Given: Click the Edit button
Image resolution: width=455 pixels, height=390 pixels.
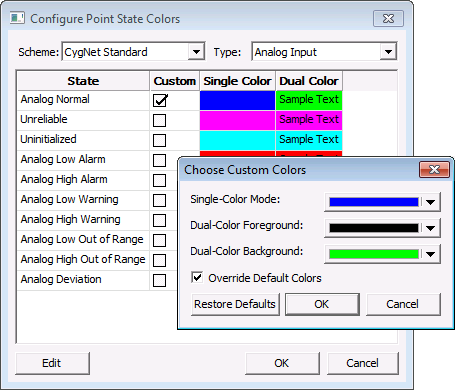Looking at the screenshot, I should point(52,363).
